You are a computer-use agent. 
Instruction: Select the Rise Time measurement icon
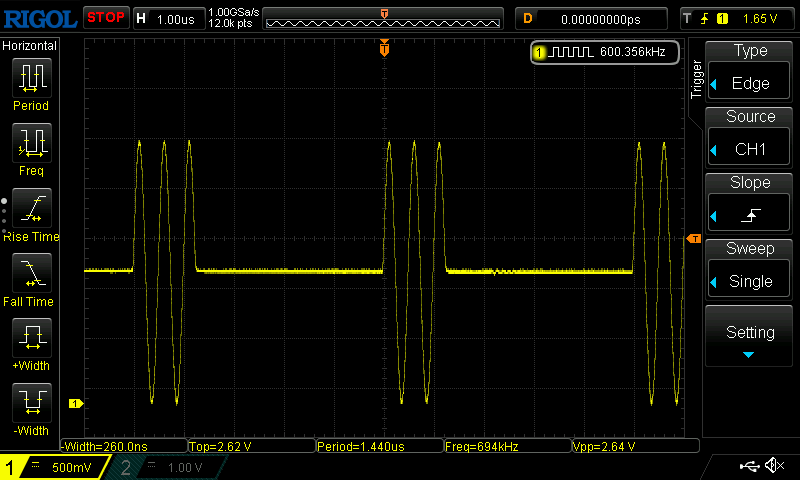(32, 208)
